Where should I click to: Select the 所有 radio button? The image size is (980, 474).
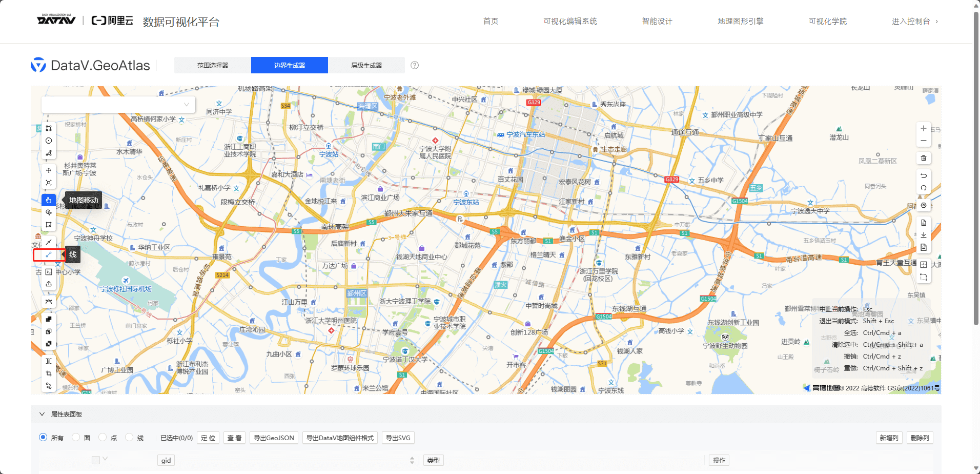(43, 437)
